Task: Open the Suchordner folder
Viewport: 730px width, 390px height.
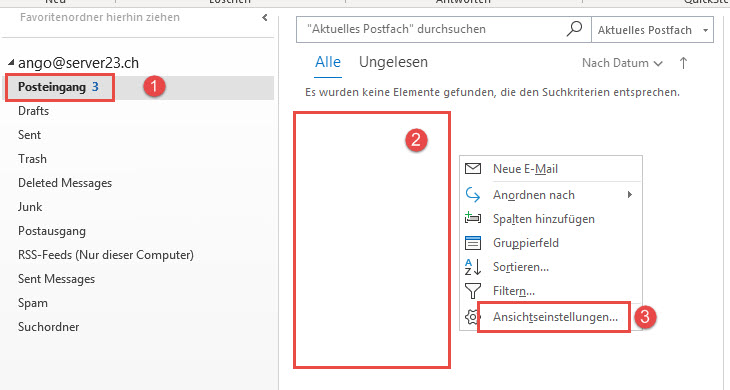Action: click(x=48, y=327)
